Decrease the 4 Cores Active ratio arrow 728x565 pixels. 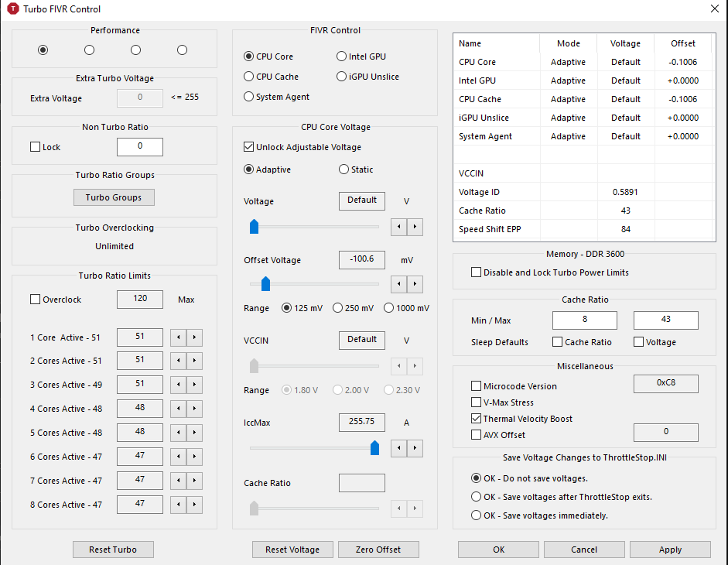[x=178, y=409]
